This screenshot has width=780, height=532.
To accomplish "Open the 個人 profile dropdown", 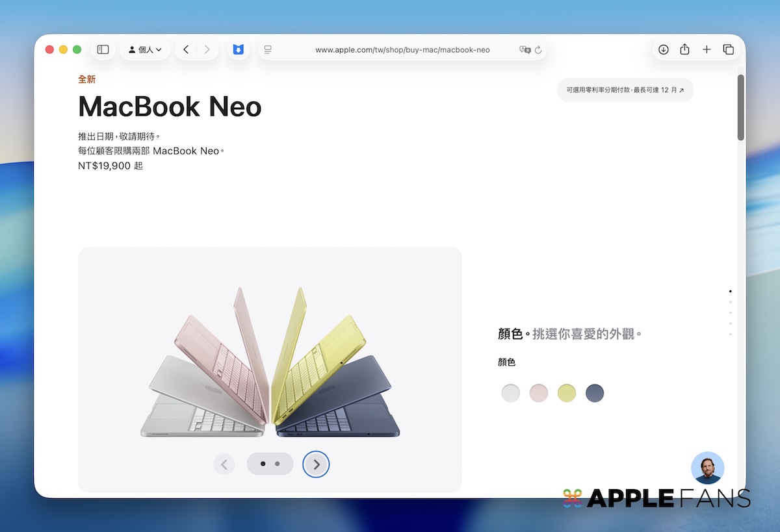I will (x=145, y=49).
